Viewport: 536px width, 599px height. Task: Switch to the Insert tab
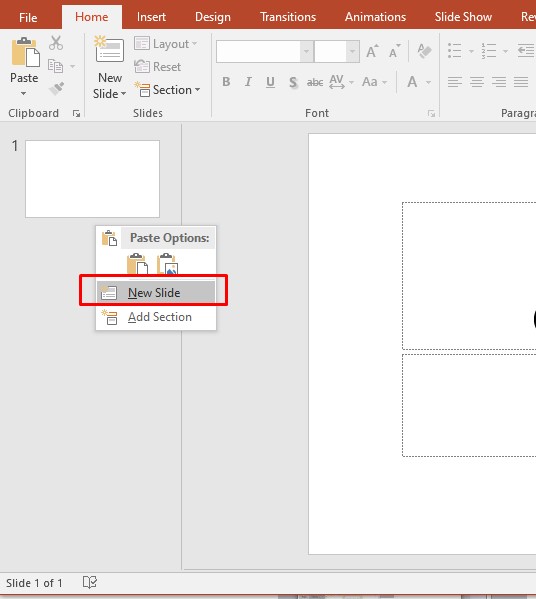click(x=151, y=17)
